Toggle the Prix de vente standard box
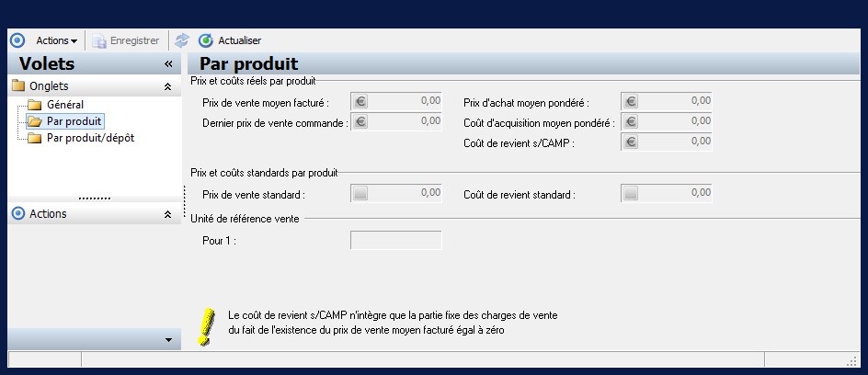 360,193
